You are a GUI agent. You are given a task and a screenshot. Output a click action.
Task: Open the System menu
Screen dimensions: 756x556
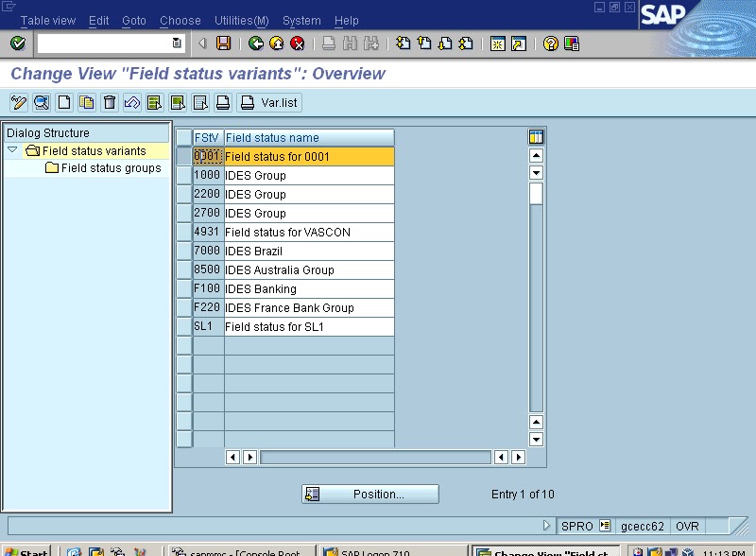point(301,20)
